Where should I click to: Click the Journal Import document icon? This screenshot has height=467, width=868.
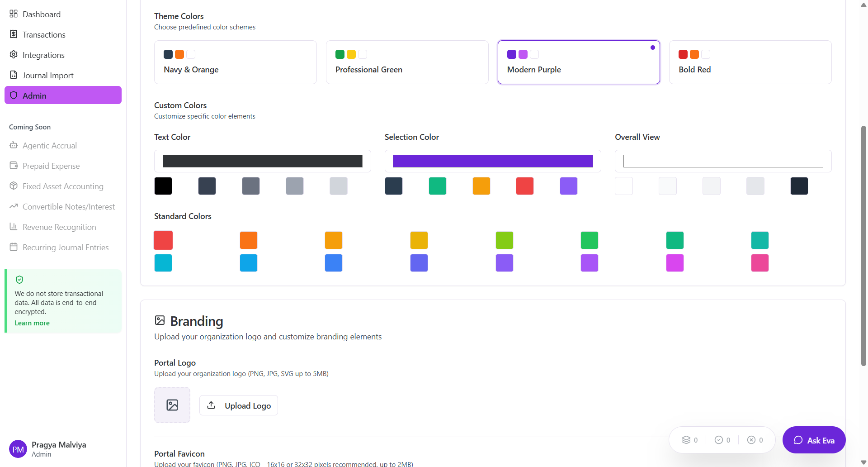click(x=14, y=75)
